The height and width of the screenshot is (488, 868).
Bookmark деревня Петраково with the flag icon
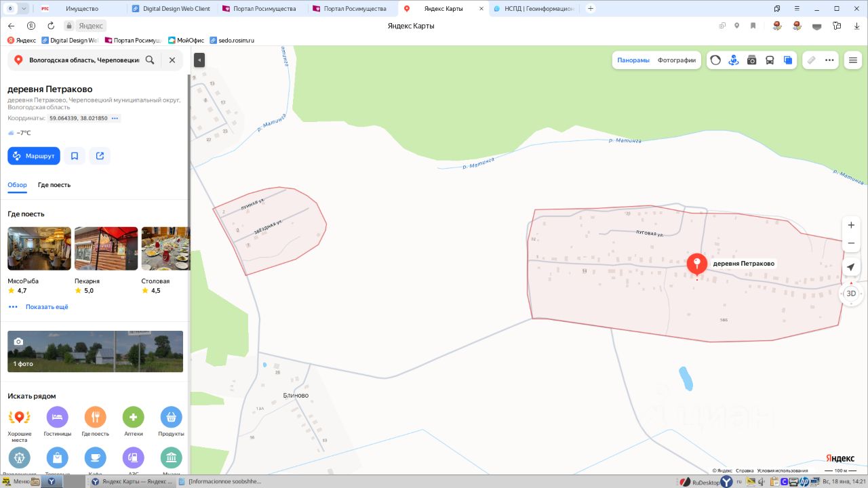(75, 156)
